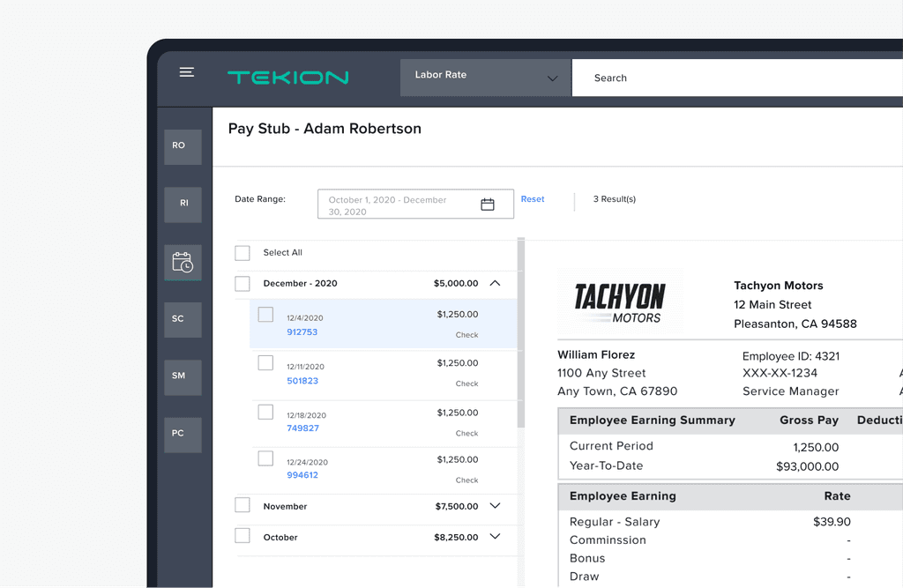The image size is (903, 588).
Task: Select the RI sidebar icon
Action: (183, 204)
